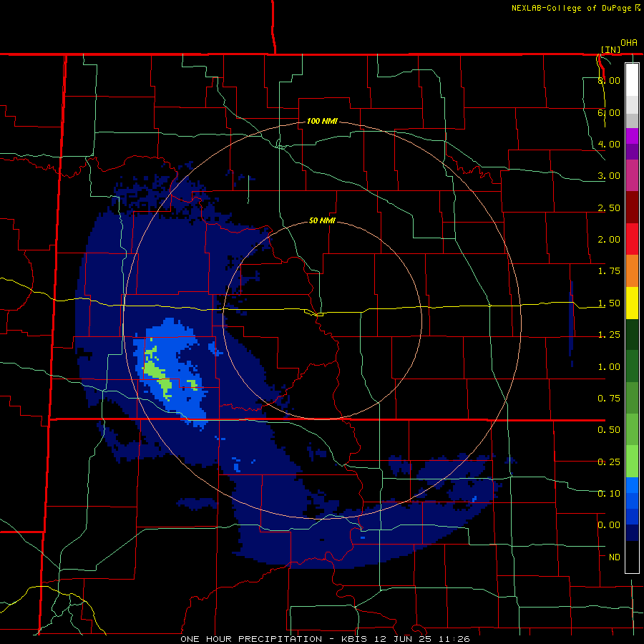Click the 100 NMI range ring label

coord(322,121)
